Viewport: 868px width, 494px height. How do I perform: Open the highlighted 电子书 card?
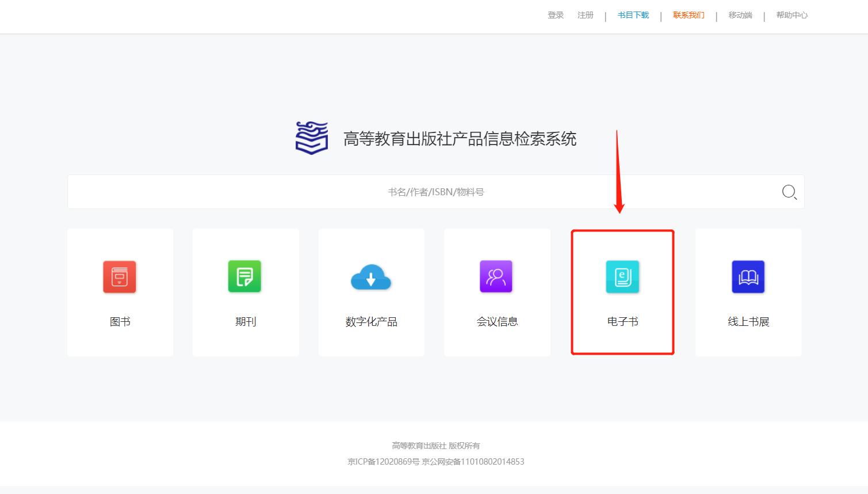click(622, 321)
